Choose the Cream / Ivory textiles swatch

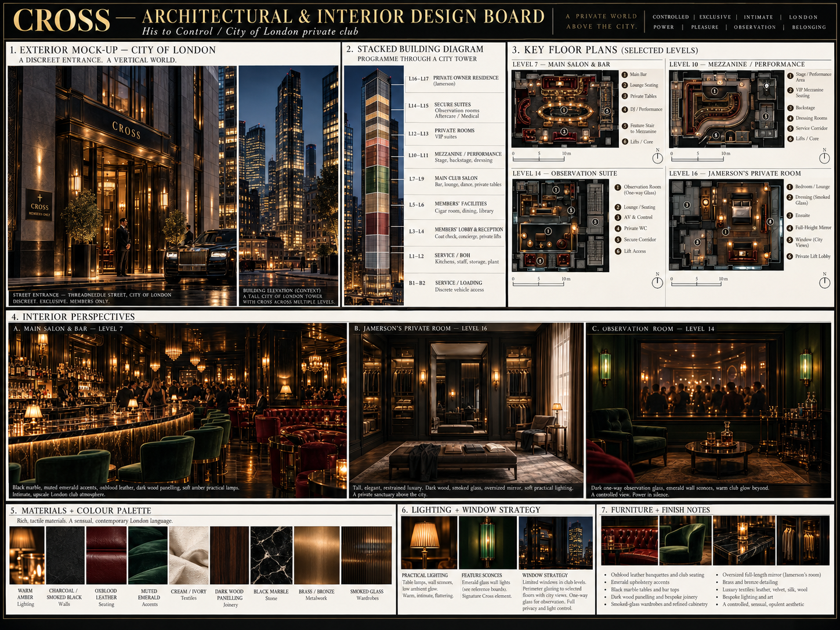[x=189, y=555]
